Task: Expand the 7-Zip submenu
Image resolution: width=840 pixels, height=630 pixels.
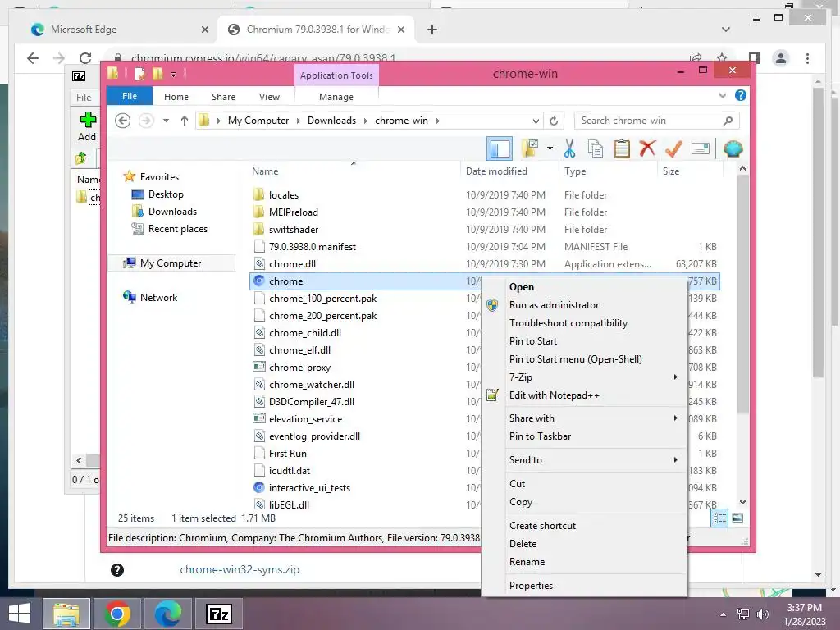Action: [x=584, y=377]
